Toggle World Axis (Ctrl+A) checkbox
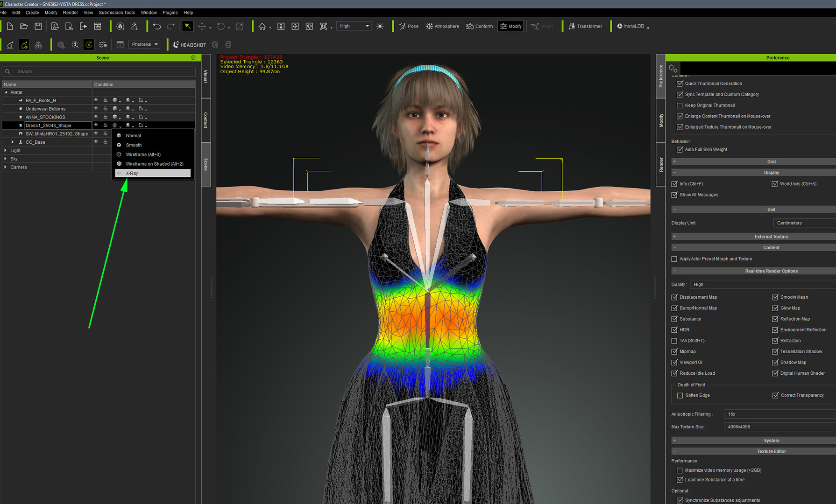The width and height of the screenshot is (836, 504). [775, 184]
